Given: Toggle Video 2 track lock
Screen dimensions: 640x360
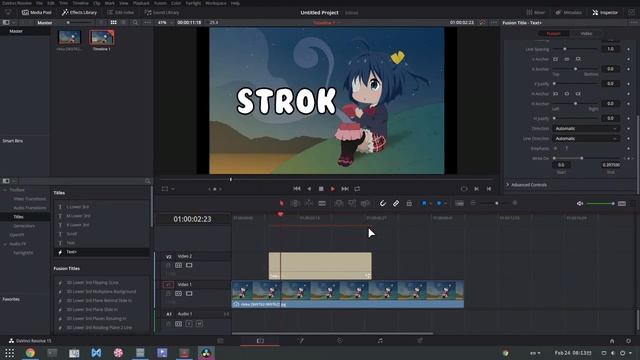Looking at the screenshot, I should pyautogui.click(x=169, y=265).
